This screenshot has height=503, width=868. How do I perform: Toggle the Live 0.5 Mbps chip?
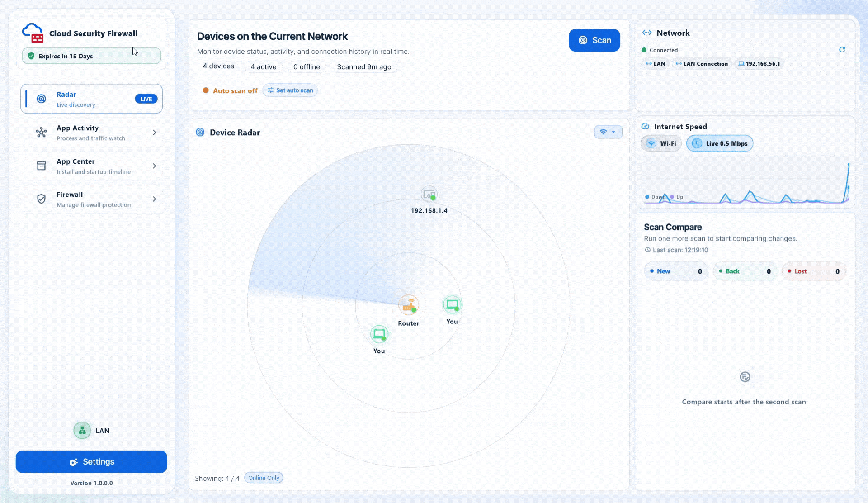tap(720, 143)
